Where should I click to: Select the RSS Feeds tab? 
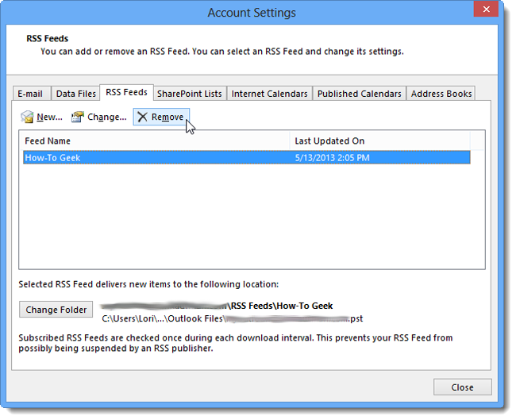coord(126,92)
